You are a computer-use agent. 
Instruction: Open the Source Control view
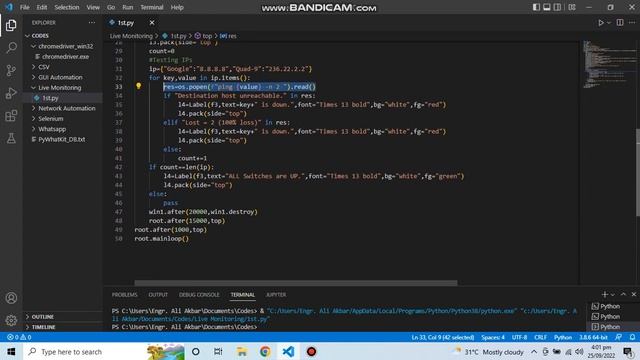(x=11, y=70)
